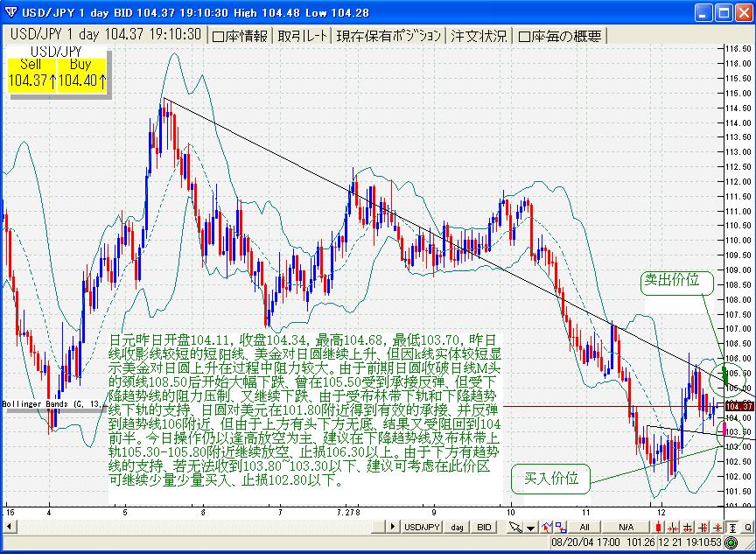The width and height of the screenshot is (756, 560).
Task: Open the USD/JPY instrument selector
Action: tap(422, 528)
